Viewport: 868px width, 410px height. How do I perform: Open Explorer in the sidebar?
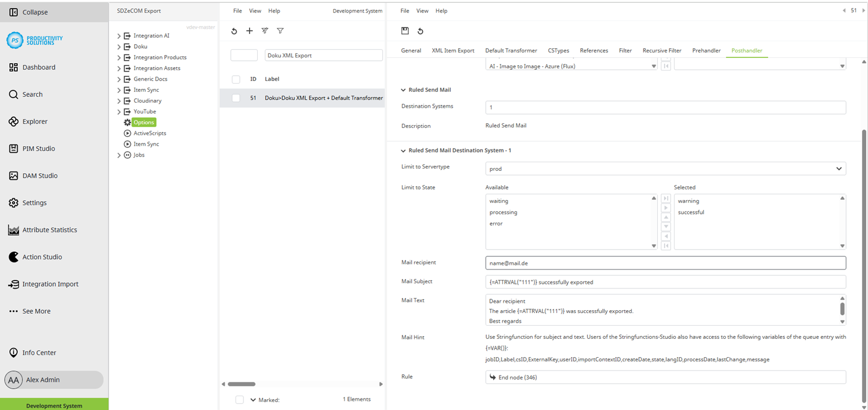click(28, 122)
